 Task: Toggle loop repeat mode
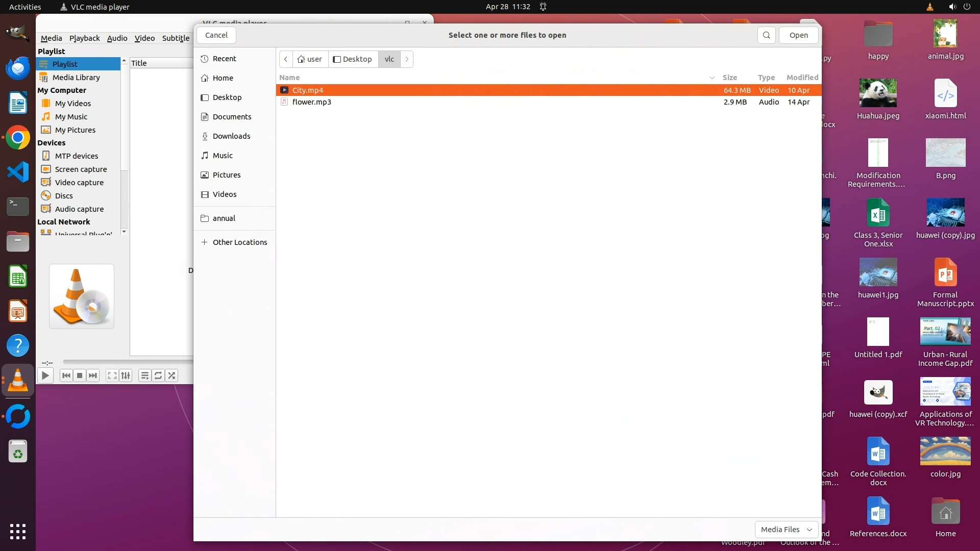point(158,376)
